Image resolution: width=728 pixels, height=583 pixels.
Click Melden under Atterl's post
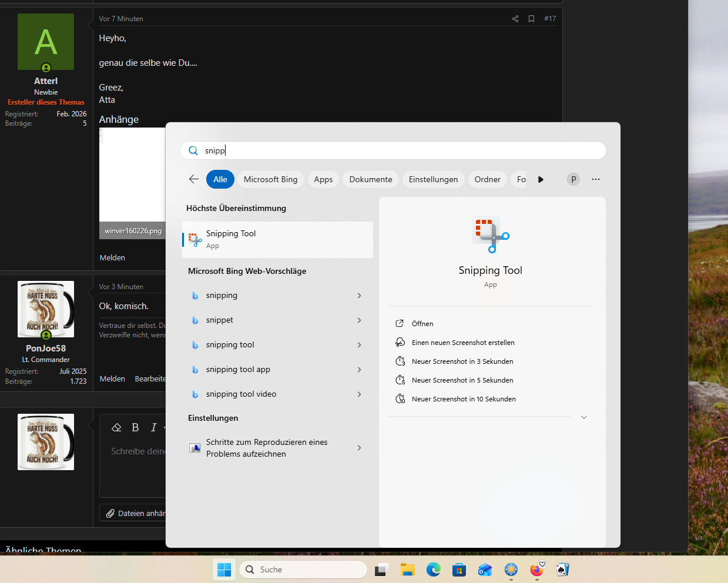[112, 257]
